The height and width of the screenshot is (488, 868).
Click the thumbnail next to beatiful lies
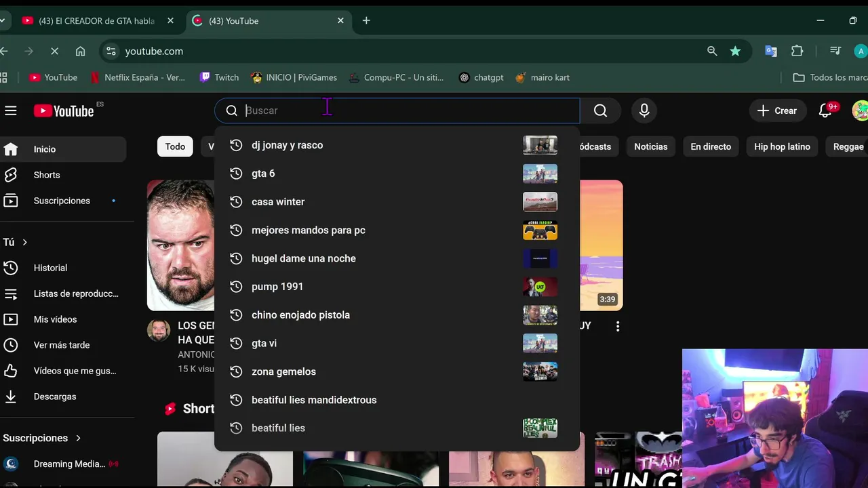[540, 428]
